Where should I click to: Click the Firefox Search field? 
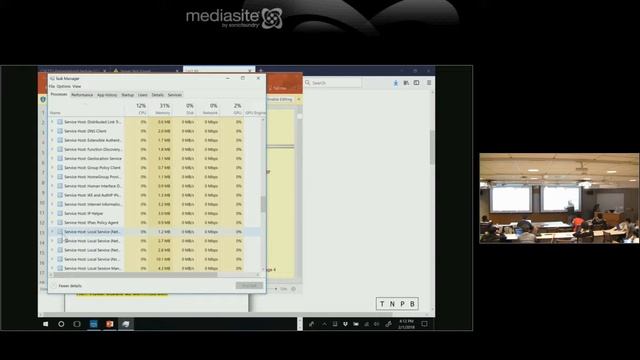pos(333,83)
